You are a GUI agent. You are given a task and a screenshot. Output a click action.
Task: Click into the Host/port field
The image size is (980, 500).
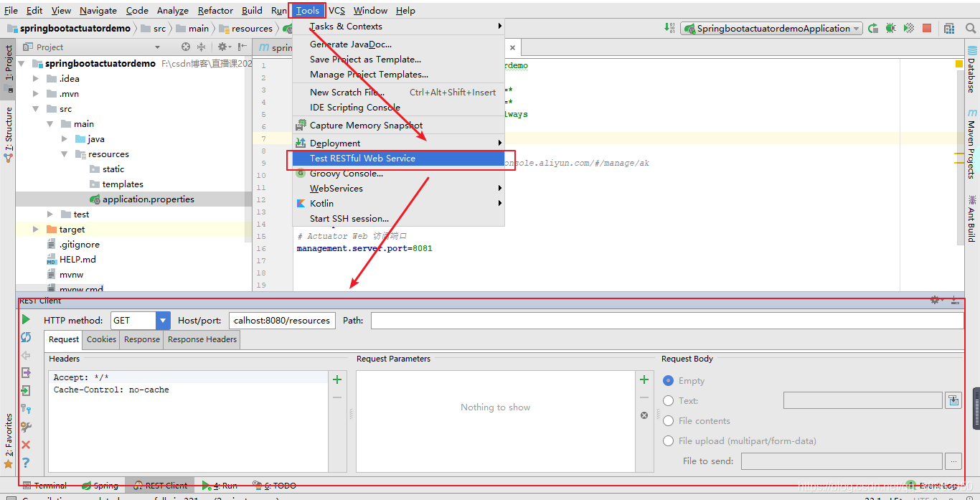(282, 321)
